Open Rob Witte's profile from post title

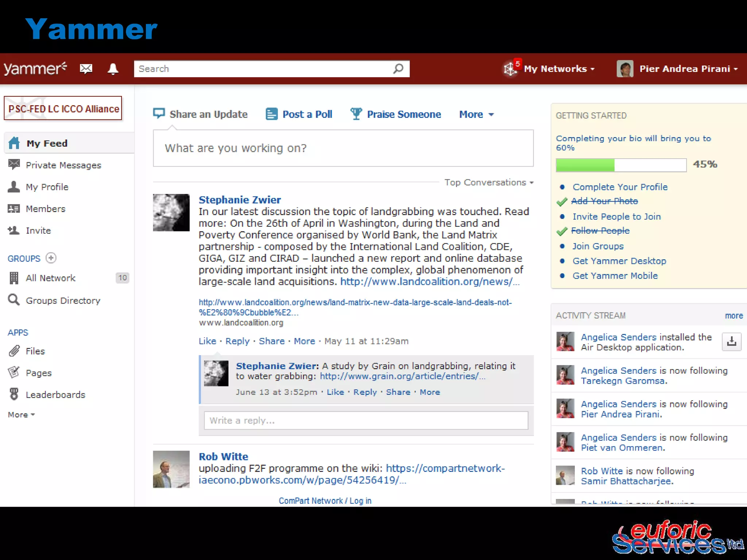[x=223, y=456]
